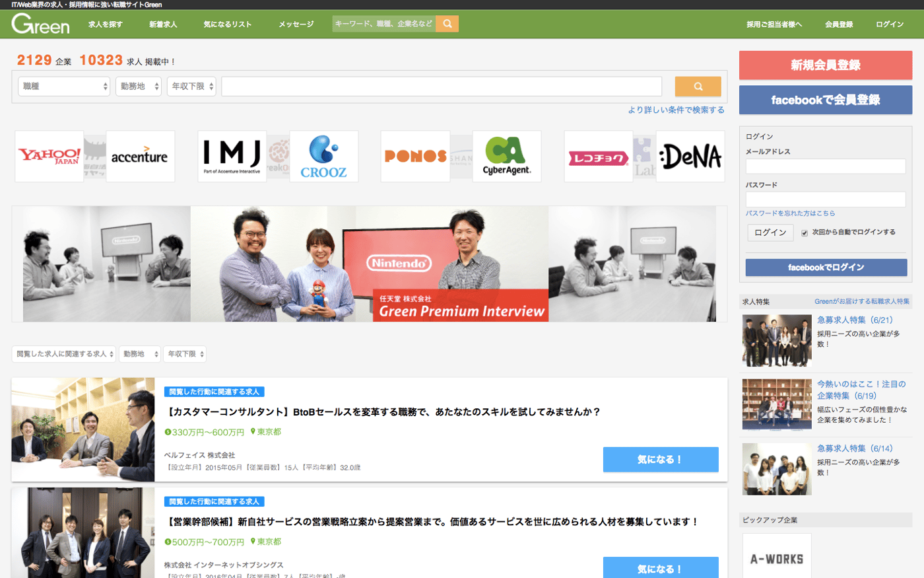This screenshot has width=924, height=578.
Task: Click より詳しい条件で検索する link
Action: point(676,110)
